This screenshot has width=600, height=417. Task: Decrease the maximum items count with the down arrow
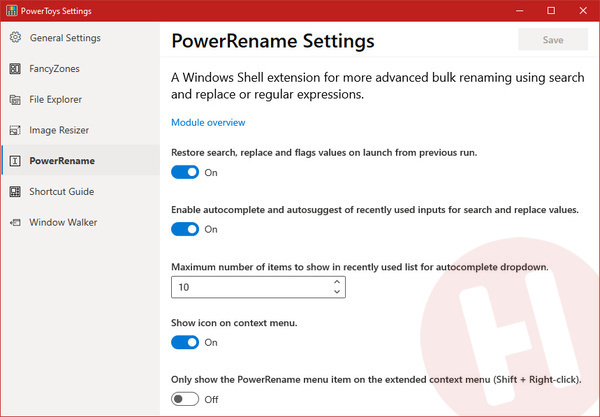[337, 292]
